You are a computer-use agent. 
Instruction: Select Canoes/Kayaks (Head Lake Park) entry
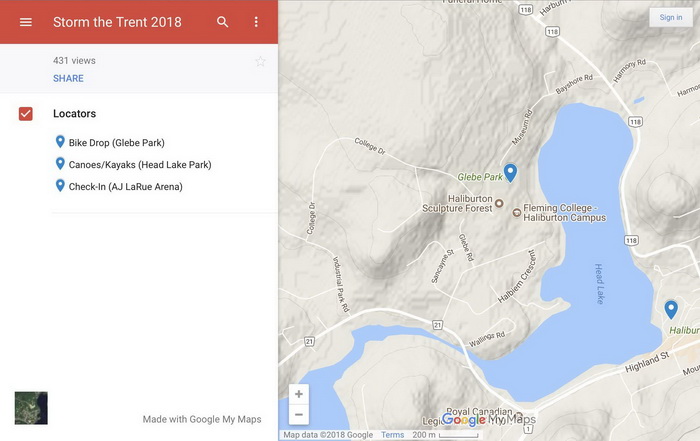pyautogui.click(x=139, y=164)
